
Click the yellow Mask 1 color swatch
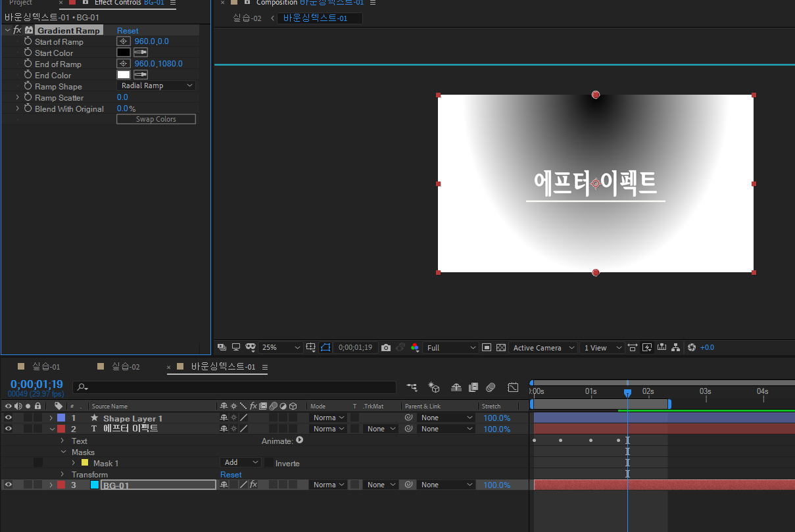[x=84, y=463]
